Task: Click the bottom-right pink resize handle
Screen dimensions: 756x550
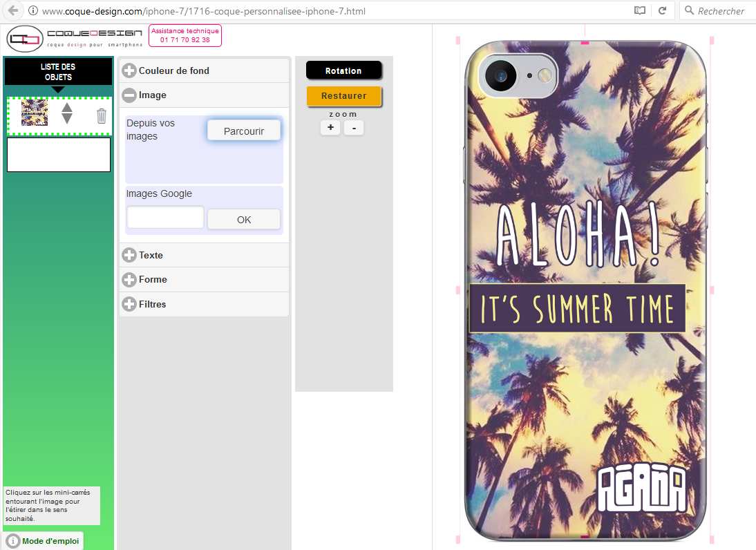Action: pyautogui.click(x=712, y=540)
